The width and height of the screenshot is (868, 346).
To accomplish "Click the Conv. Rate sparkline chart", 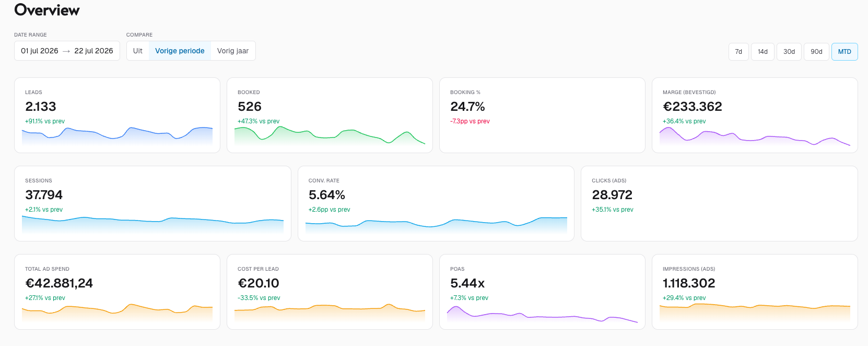I will (436, 225).
